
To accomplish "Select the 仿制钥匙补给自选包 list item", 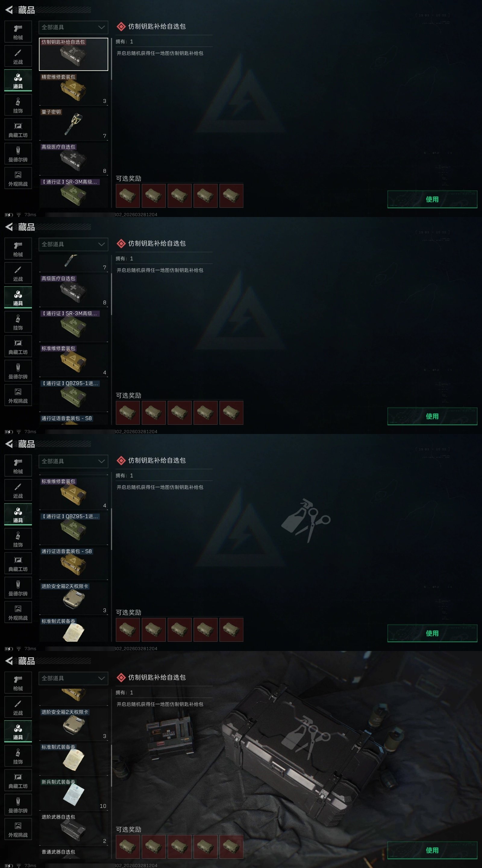I will 74,54.
